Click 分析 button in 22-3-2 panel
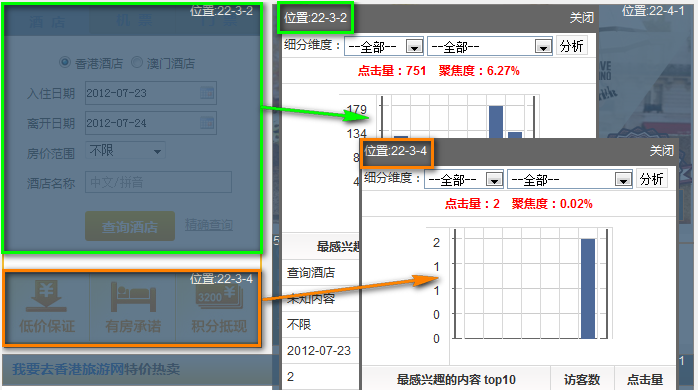The image size is (698, 390). (x=572, y=46)
